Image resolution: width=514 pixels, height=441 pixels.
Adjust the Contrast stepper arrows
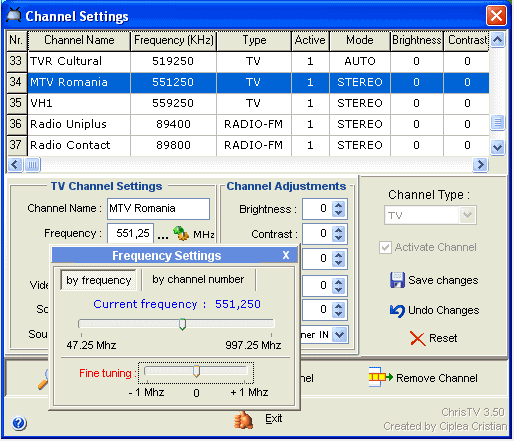click(x=339, y=234)
